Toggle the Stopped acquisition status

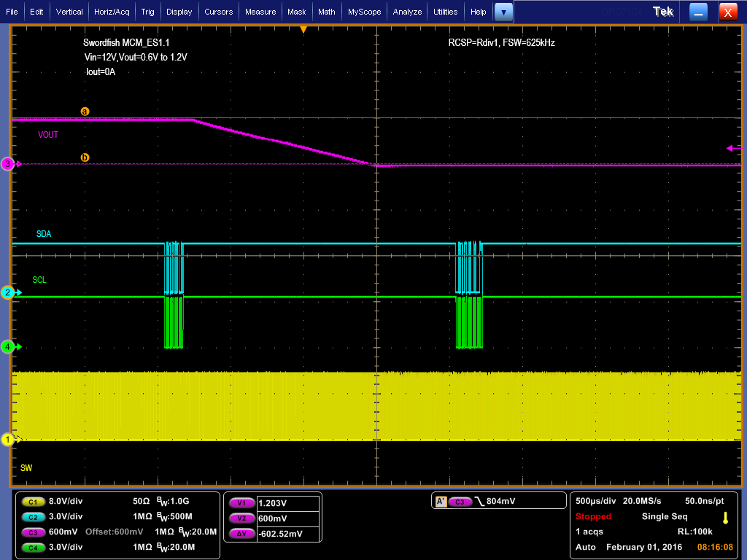[x=592, y=516]
